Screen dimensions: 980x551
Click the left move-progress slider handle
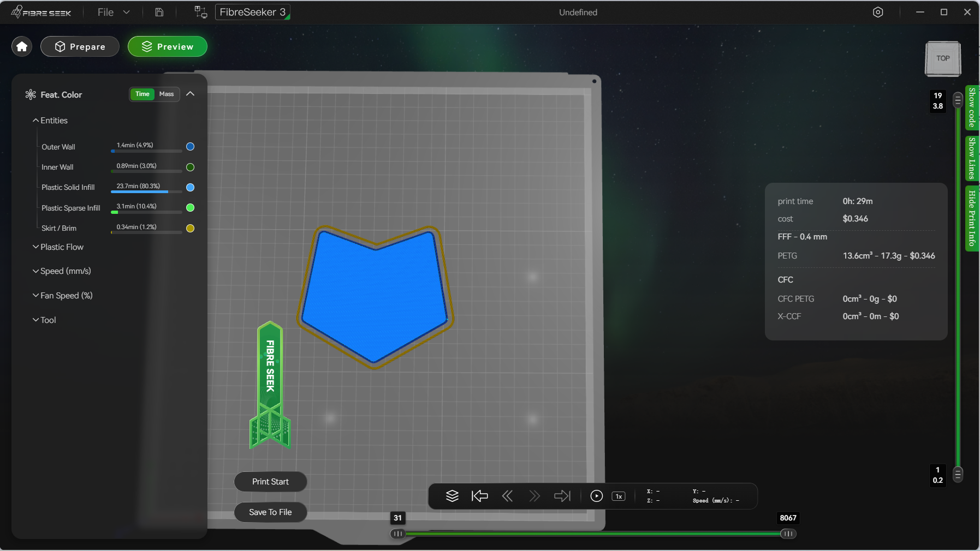(x=398, y=534)
